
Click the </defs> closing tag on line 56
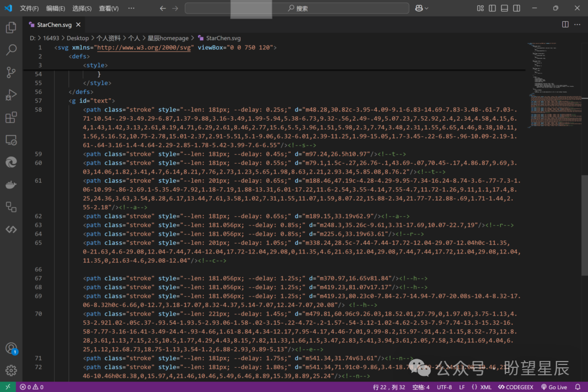[x=81, y=92]
